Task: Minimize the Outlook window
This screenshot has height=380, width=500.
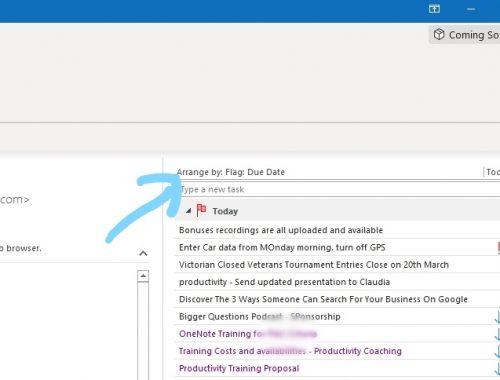Action: [471, 9]
